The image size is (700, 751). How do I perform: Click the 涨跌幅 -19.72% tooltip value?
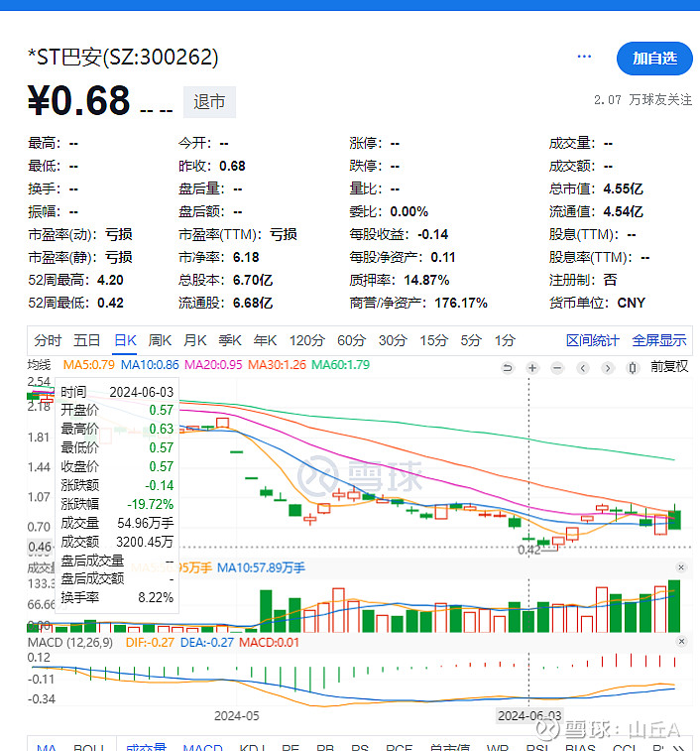point(150,504)
